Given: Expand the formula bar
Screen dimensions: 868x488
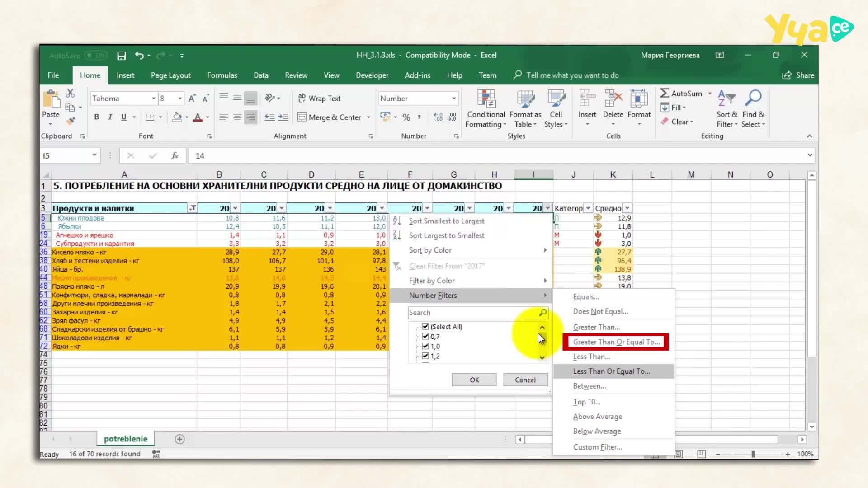Looking at the screenshot, I should 810,155.
